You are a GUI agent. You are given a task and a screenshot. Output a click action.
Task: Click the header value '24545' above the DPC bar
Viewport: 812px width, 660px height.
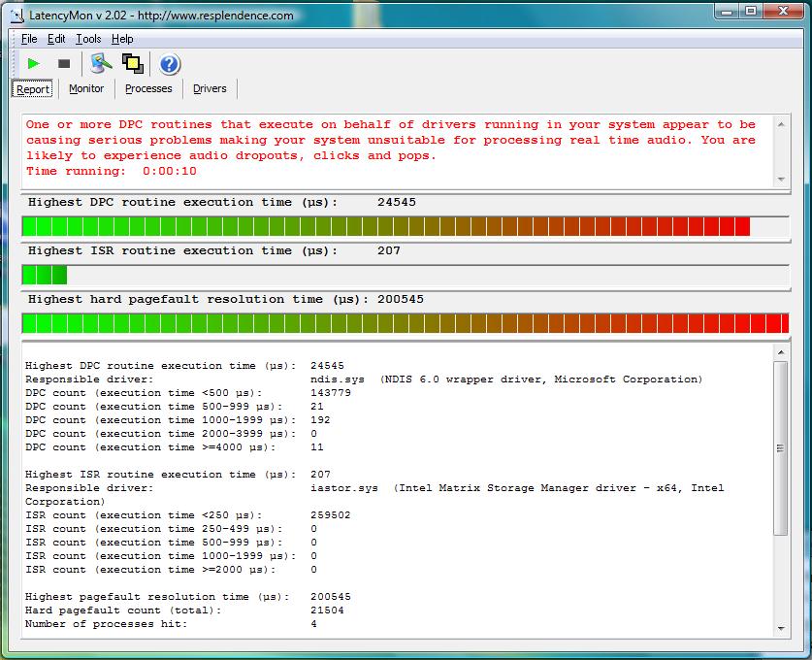(x=397, y=202)
